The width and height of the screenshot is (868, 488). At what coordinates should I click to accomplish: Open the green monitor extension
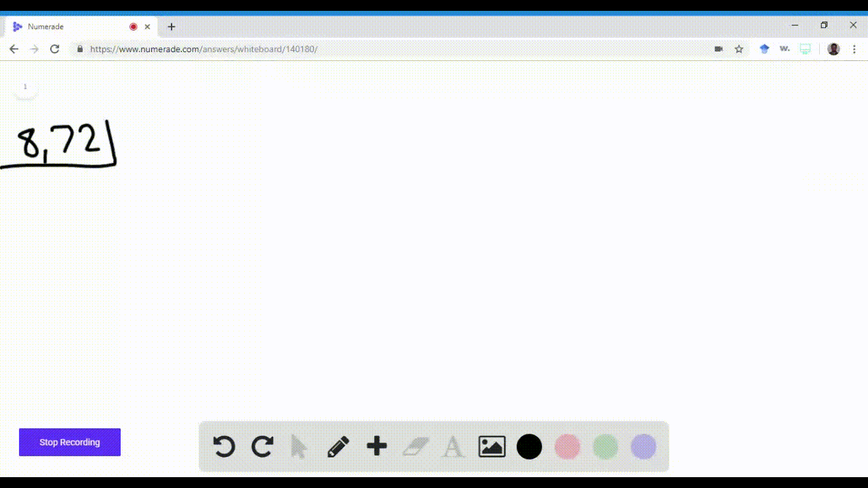(x=806, y=49)
